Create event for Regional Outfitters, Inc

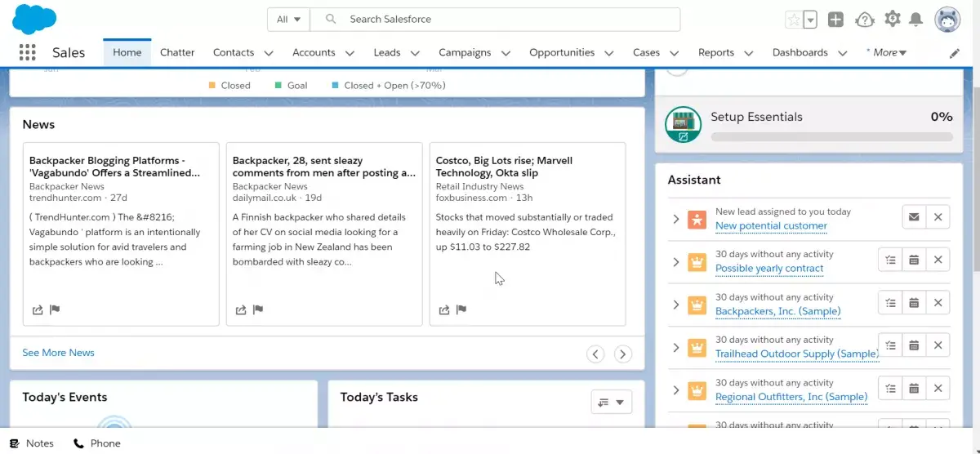(x=915, y=388)
